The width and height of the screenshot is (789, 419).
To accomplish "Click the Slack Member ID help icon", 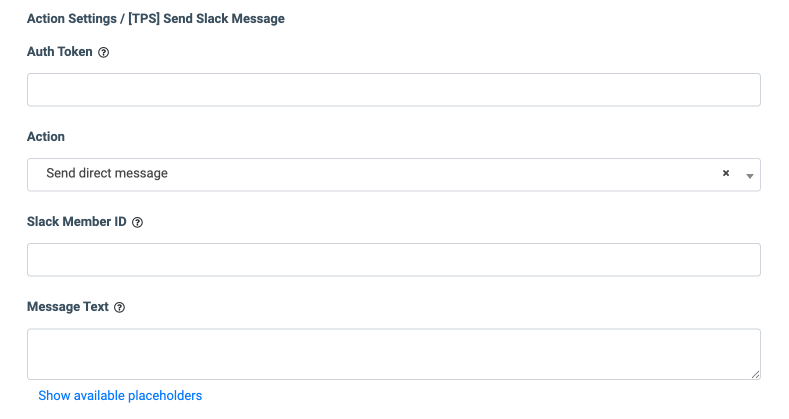I will 138,223.
